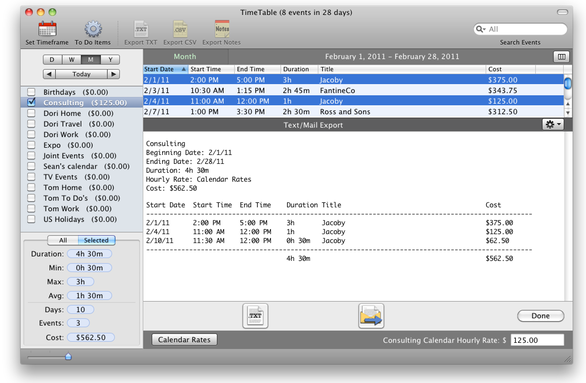Go to next timeframe arrow
Viewport: 586px width, 383px height.
point(114,74)
